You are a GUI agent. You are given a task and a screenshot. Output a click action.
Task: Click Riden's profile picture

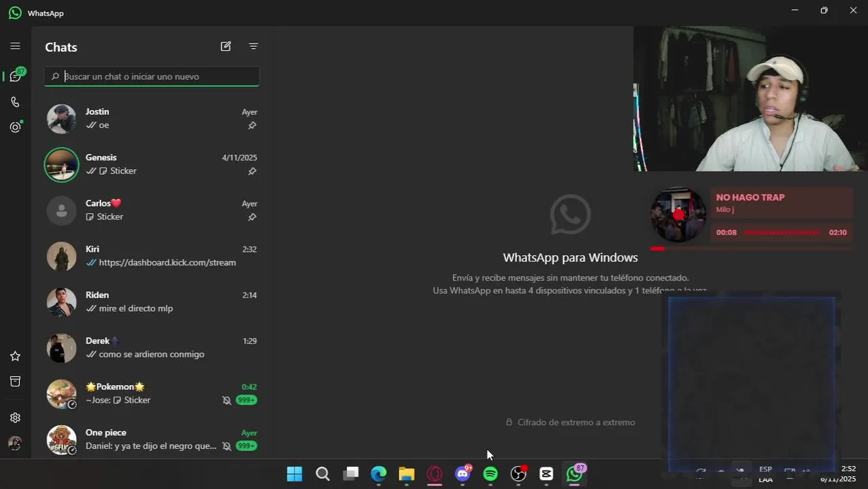tap(61, 302)
